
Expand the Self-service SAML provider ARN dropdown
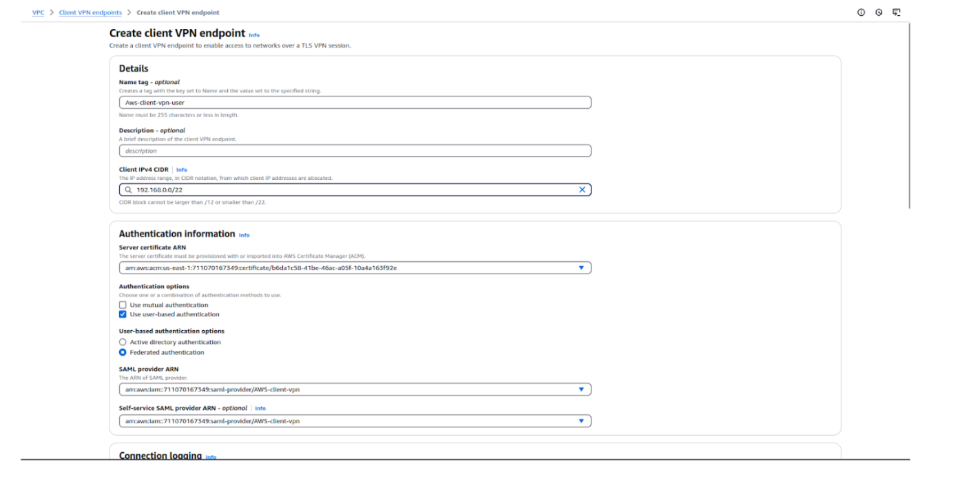(582, 420)
